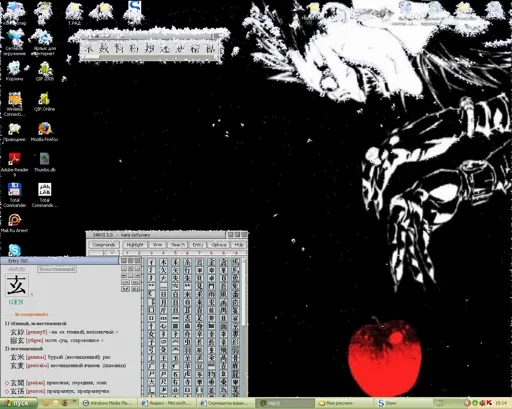Open the Mail.Ru Agent desktop icon
The width and height of the screenshot is (512, 409).
click(x=14, y=223)
